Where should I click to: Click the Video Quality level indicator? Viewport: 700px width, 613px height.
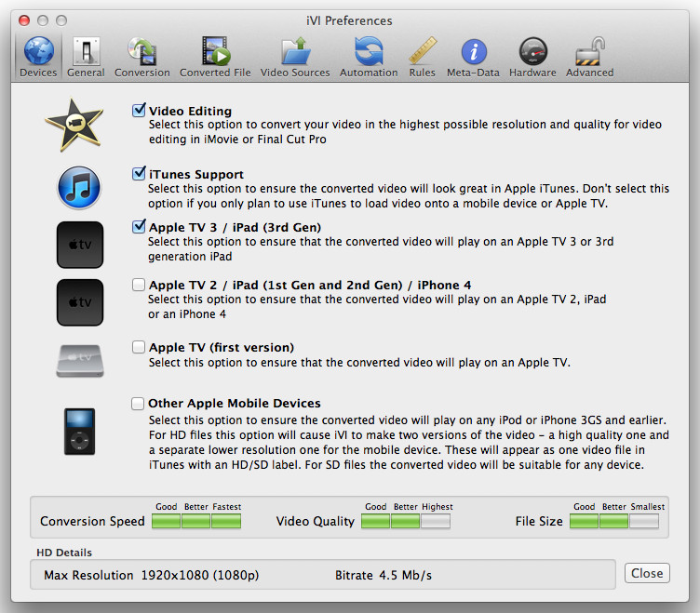click(405, 521)
